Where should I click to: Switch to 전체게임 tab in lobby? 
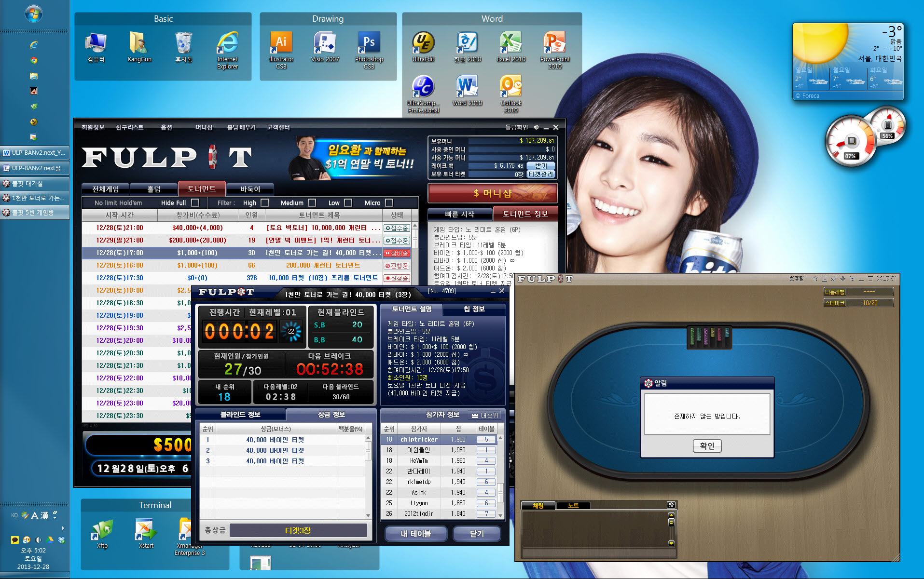pos(105,189)
